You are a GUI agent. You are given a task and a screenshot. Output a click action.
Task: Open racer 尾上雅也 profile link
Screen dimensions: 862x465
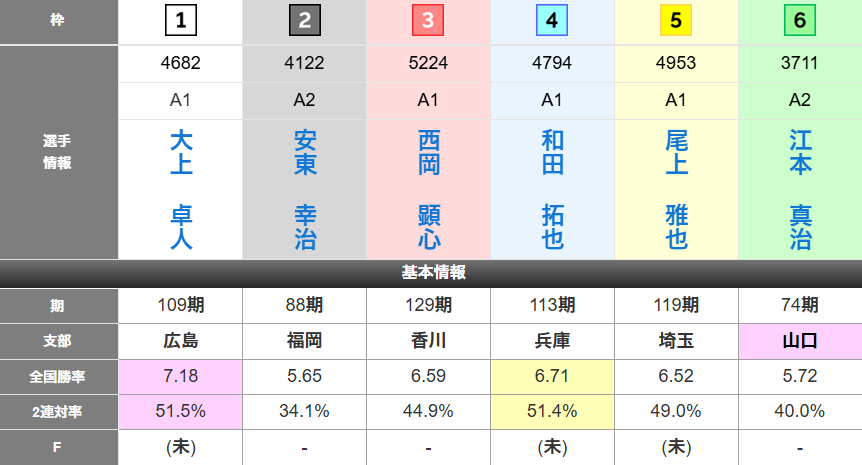coord(677,190)
